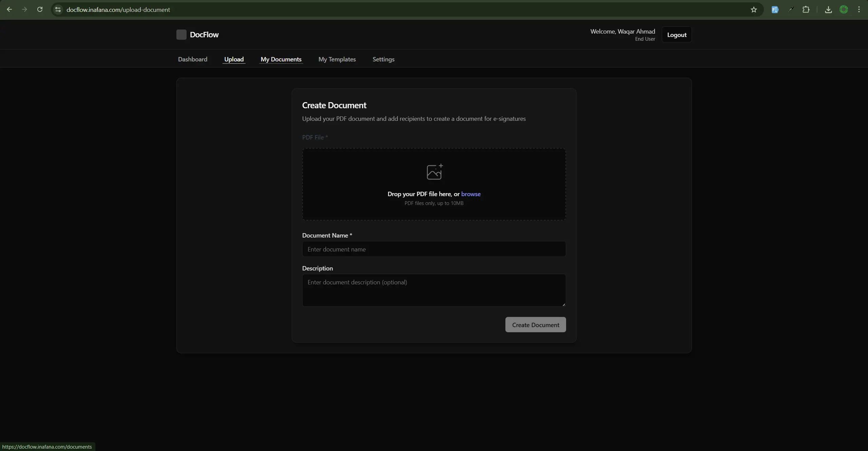Open the browser downloads icon

coord(828,10)
